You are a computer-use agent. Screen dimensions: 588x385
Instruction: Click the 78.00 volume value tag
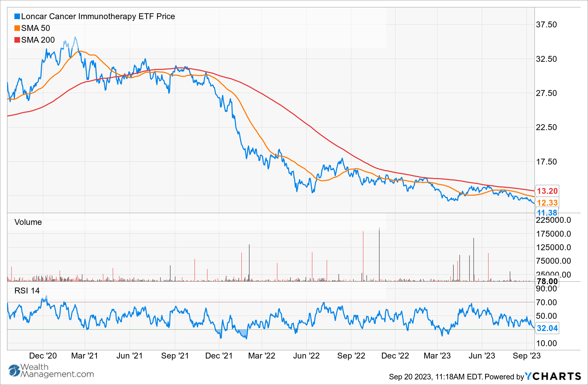547,281
